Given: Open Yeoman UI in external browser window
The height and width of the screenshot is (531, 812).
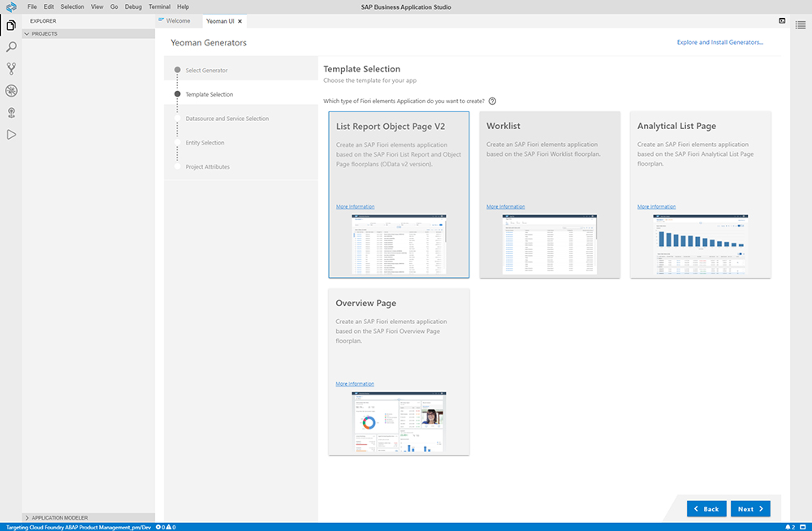Looking at the screenshot, I should coord(782,21).
